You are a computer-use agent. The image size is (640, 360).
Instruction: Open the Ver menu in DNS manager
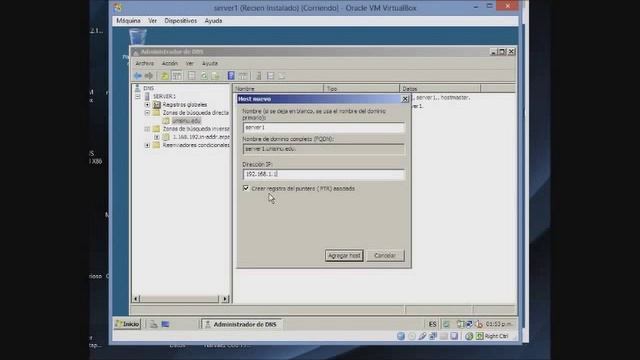[190, 64]
